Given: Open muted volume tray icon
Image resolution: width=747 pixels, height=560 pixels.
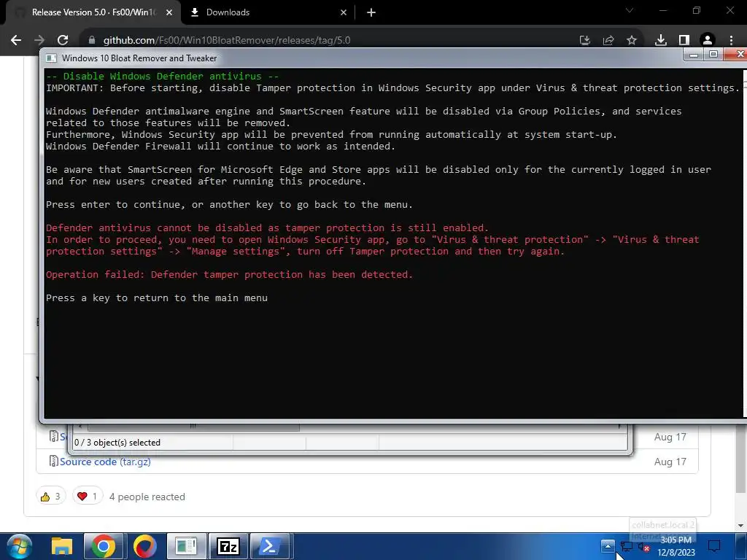Looking at the screenshot, I should 643,547.
